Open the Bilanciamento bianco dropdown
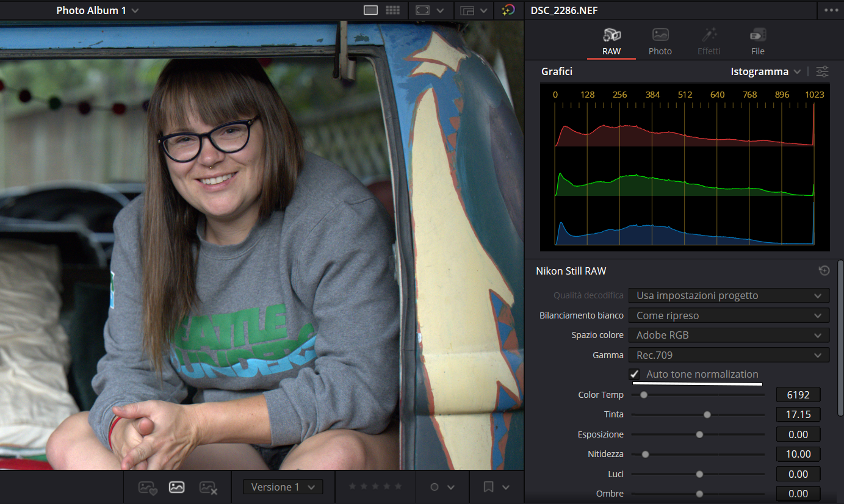 (729, 315)
